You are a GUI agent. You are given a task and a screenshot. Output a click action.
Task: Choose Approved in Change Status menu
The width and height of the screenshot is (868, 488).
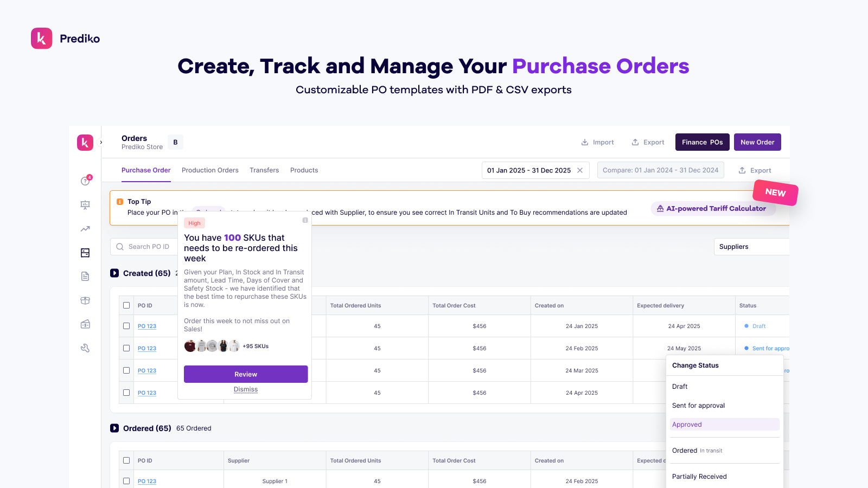pos(724,425)
